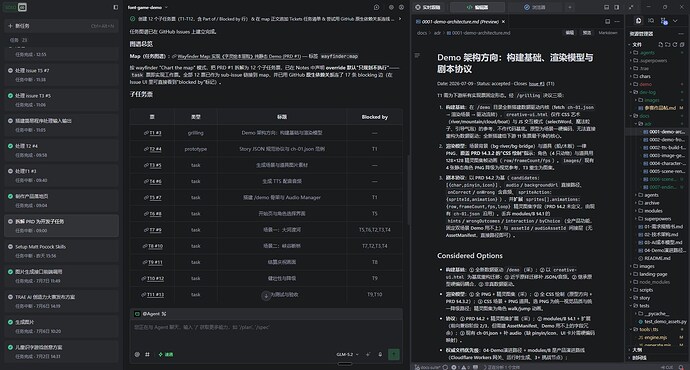
Task: Open the '处理T1 #3' task
Action: pyautogui.click(x=61, y=175)
